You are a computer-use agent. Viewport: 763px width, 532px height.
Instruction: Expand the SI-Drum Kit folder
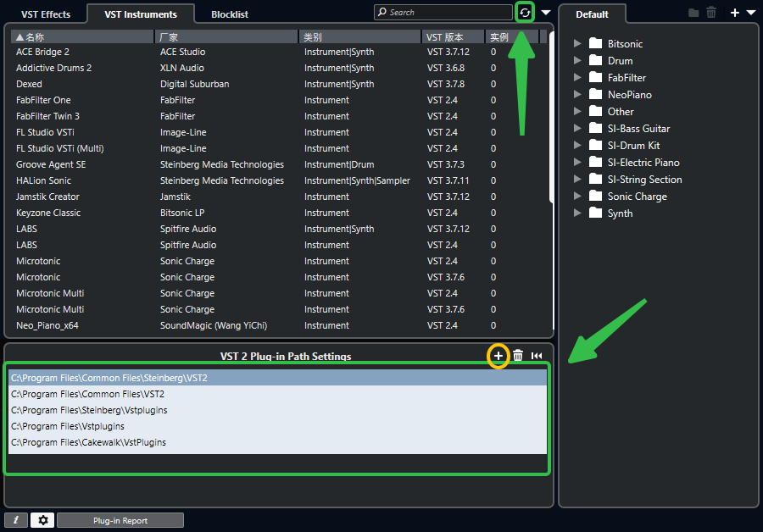[x=577, y=146]
